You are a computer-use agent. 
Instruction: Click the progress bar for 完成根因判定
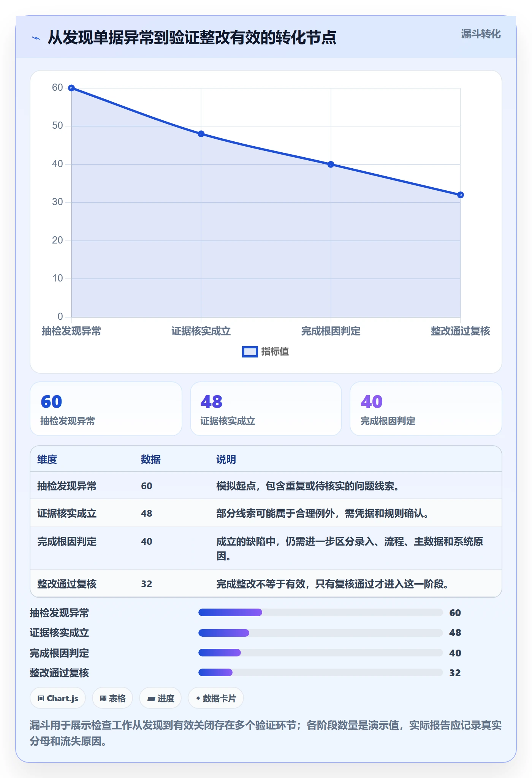[x=321, y=653]
